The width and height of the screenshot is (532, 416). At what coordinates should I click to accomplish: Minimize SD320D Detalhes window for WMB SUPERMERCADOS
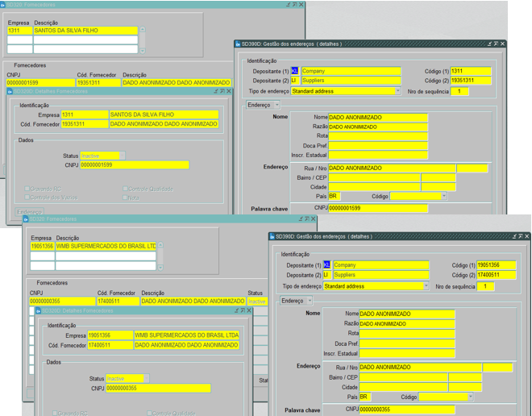click(x=236, y=310)
